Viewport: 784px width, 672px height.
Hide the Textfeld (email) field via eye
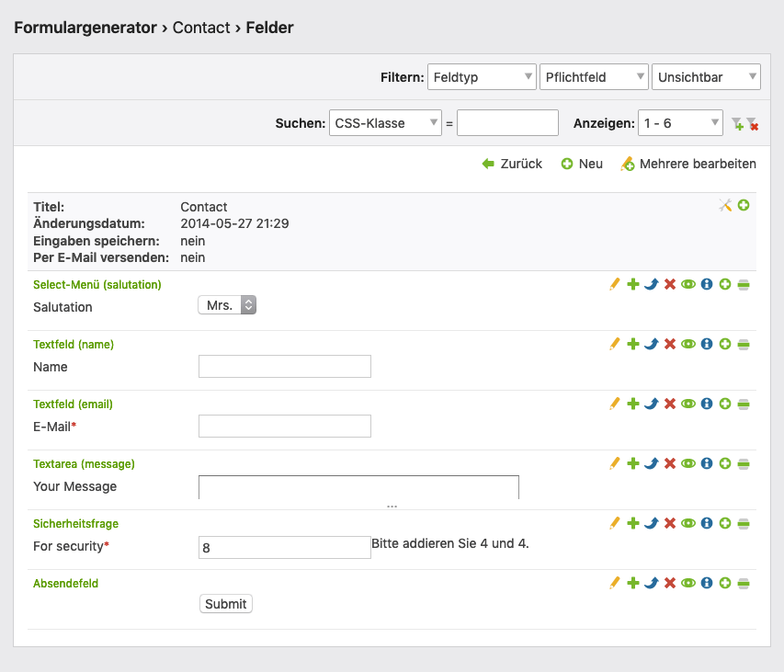click(688, 404)
